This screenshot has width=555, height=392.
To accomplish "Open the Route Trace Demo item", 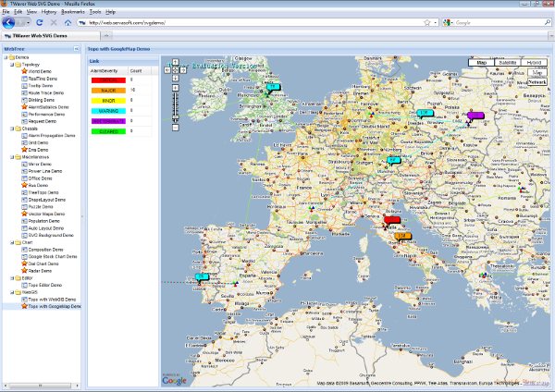I will (45, 93).
